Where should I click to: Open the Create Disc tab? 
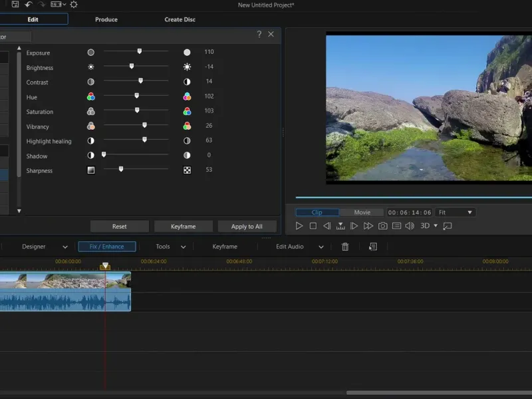click(x=180, y=19)
